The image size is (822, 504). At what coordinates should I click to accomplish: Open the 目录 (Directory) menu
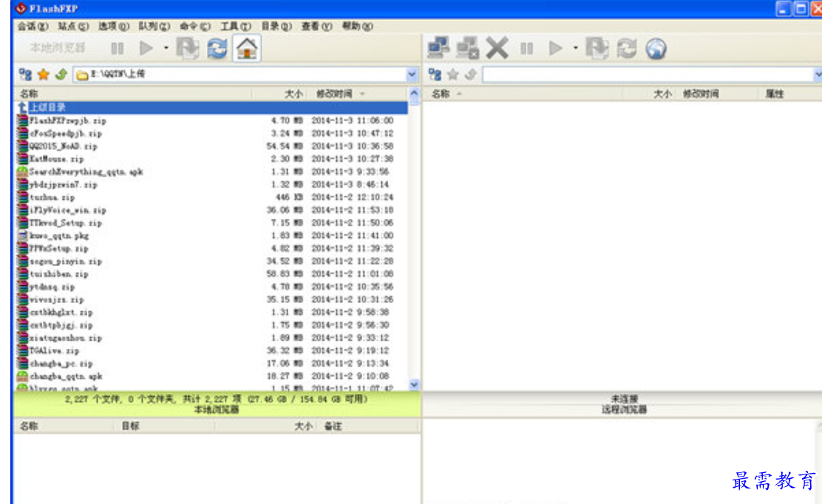(276, 26)
